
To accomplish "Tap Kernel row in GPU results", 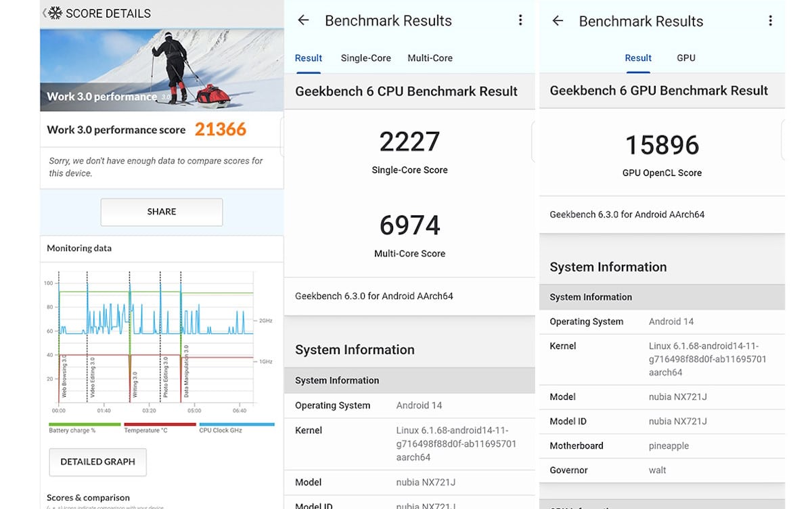I will click(x=662, y=359).
